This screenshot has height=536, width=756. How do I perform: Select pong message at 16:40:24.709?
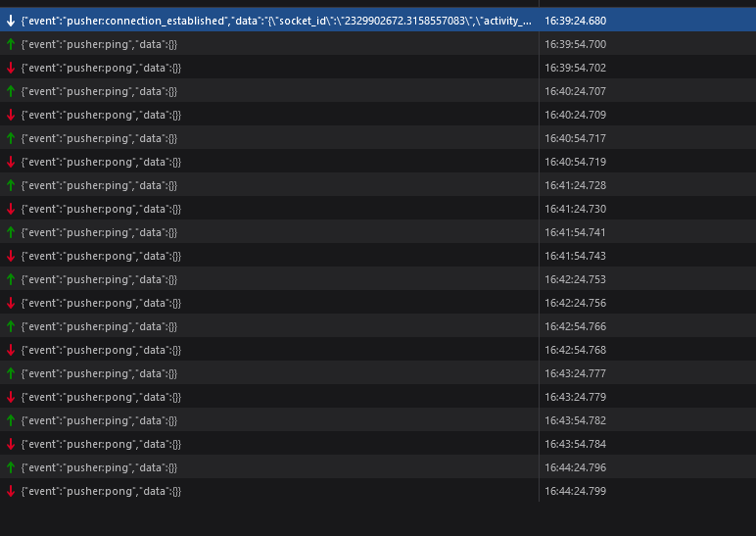click(378, 115)
